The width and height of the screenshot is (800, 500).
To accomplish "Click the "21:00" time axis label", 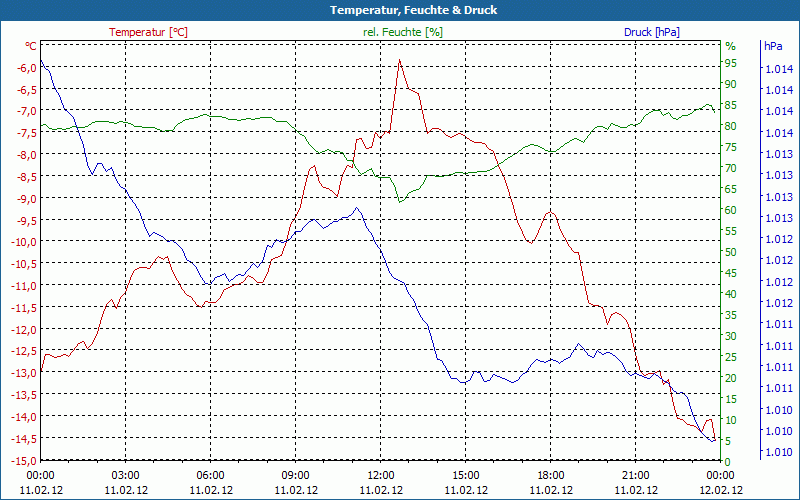I will [636, 476].
